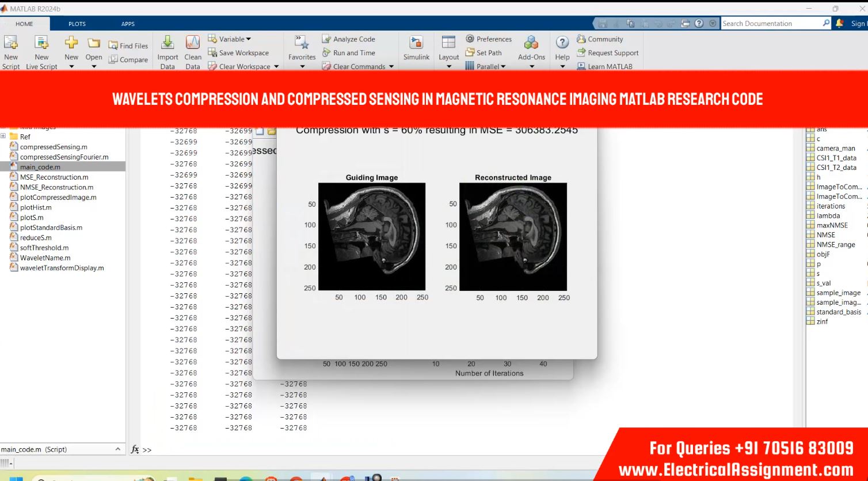Open the Clean Data tool

pyautogui.click(x=193, y=43)
